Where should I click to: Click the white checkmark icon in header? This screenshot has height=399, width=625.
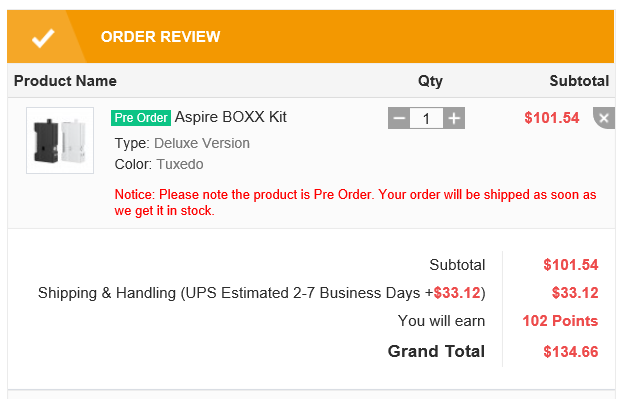tap(43, 38)
